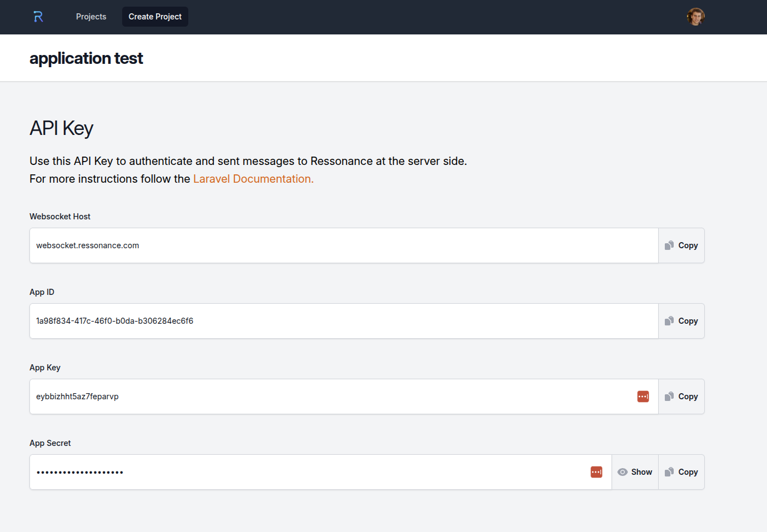This screenshot has width=767, height=532.
Task: Click the "Websocket Host" field label
Action: coord(60,217)
